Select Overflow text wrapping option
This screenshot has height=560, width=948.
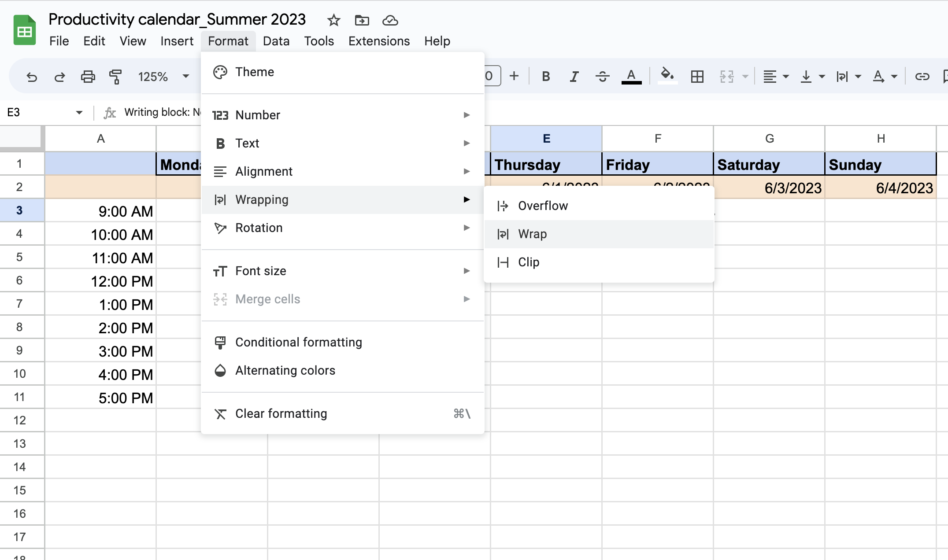tap(543, 205)
